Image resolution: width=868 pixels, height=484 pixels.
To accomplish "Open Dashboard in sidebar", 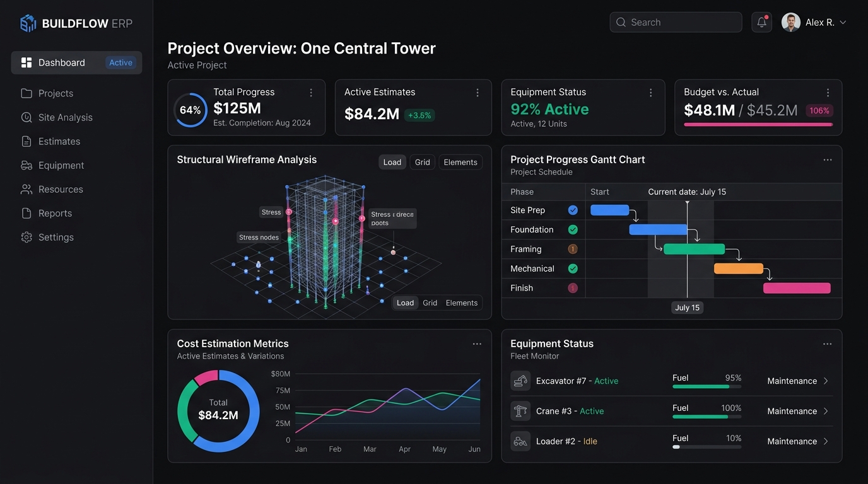I will (76, 62).
